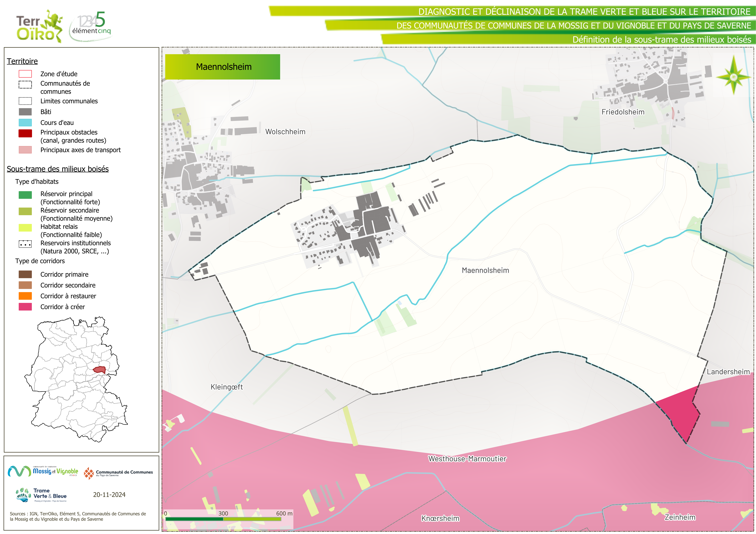Click the Maennolsheim green title banner
Viewport: 756px width, 534px height.
coord(223,67)
